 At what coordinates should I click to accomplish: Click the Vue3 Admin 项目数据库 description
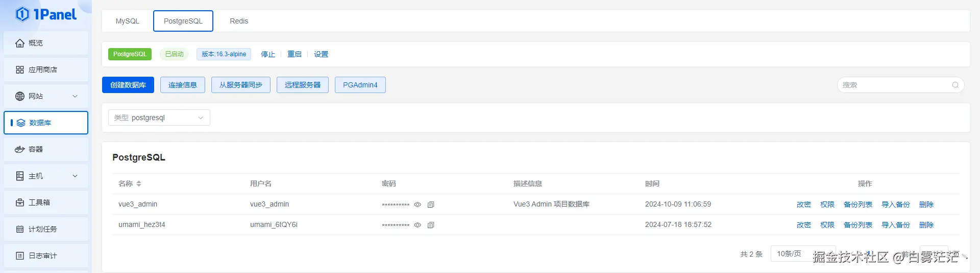(551, 204)
